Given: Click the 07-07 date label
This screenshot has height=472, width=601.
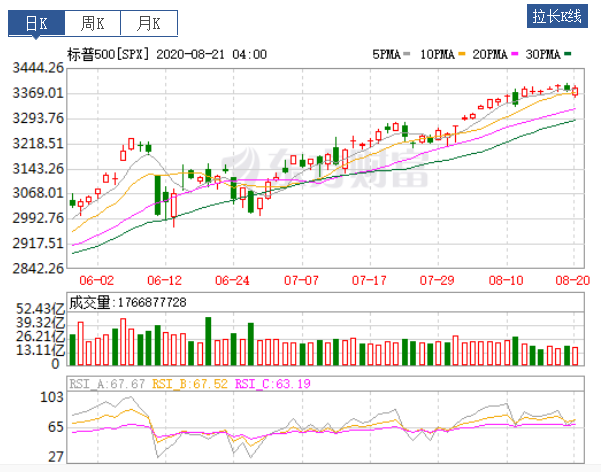Looking at the screenshot, I should pos(301,281).
